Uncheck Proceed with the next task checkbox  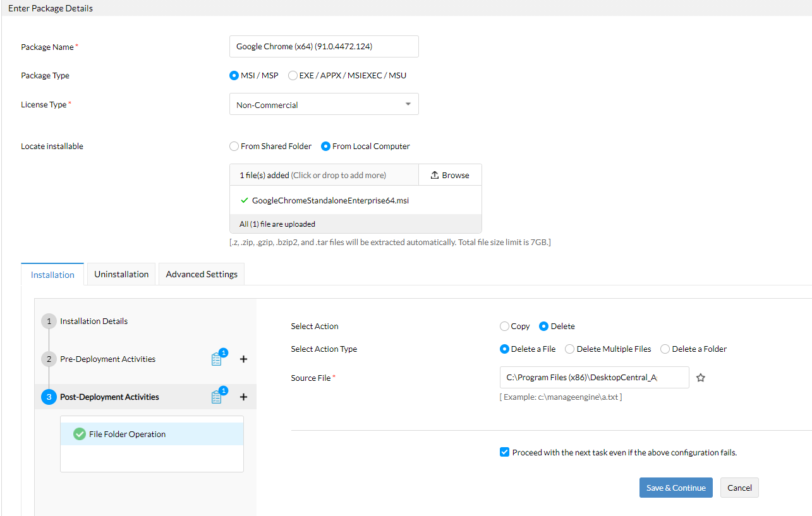[x=504, y=452]
